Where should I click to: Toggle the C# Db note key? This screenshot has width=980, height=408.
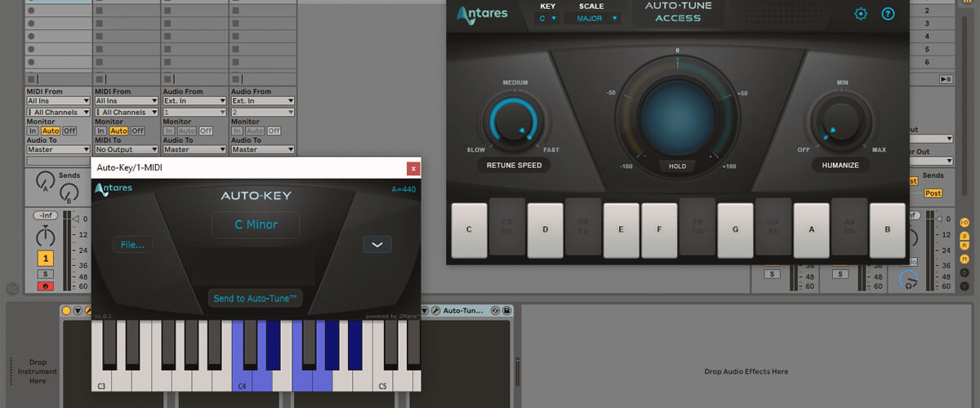(x=507, y=227)
